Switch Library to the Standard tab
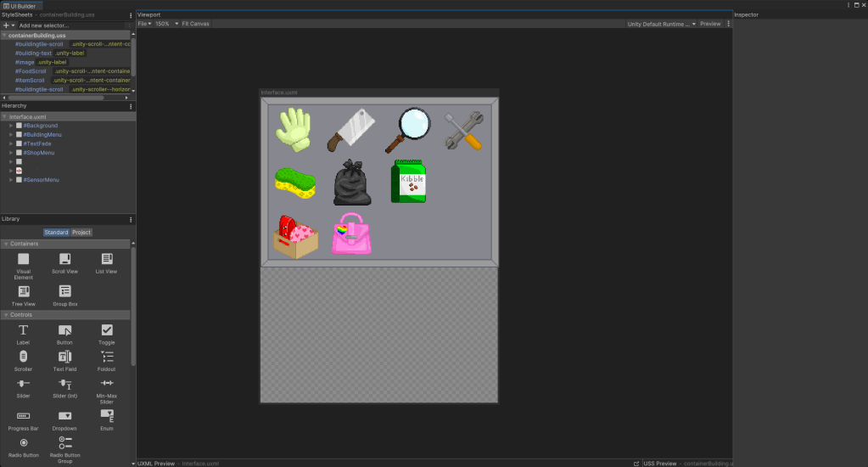 tap(56, 233)
